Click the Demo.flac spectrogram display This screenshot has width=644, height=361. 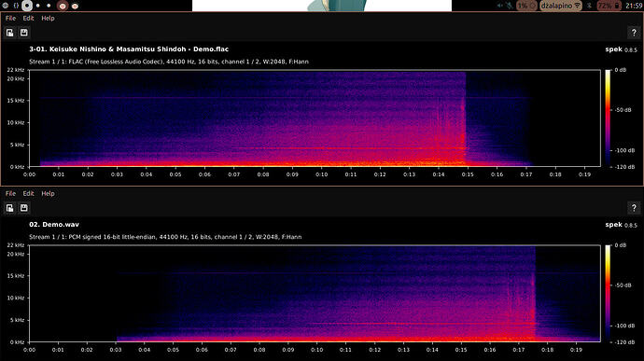(x=315, y=118)
